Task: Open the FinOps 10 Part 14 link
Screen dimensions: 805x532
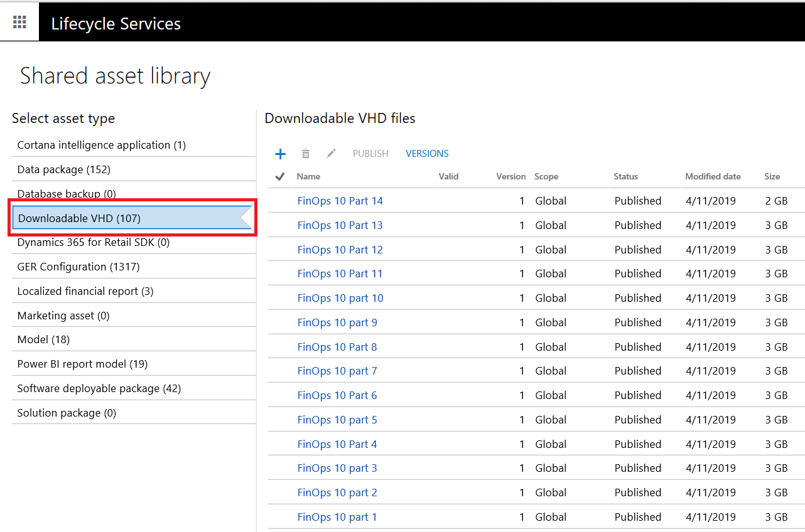Action: click(x=340, y=201)
